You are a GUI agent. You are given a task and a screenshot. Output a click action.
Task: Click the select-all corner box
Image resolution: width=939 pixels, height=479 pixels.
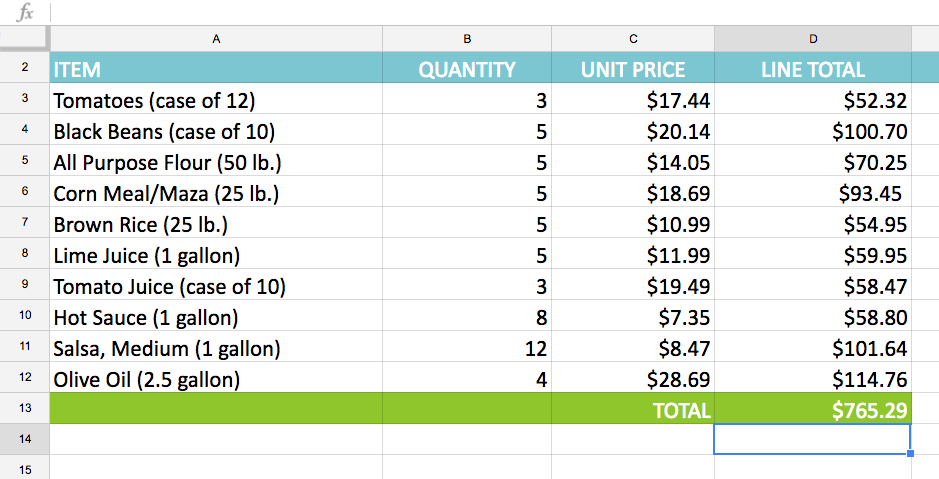click(24, 38)
